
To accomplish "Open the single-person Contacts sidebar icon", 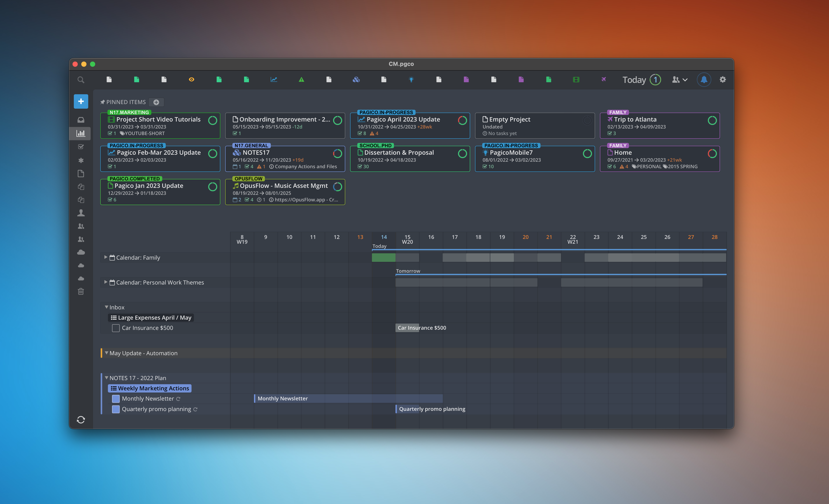I will click(81, 213).
